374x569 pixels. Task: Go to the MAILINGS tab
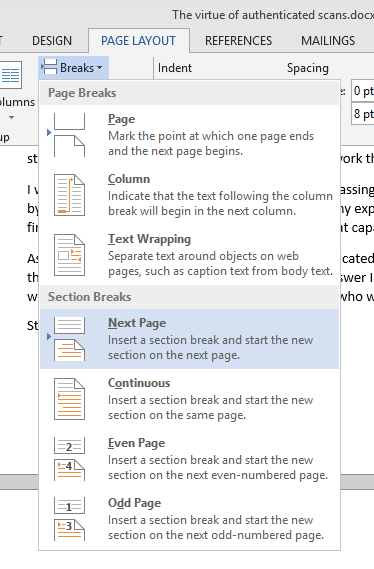point(328,41)
